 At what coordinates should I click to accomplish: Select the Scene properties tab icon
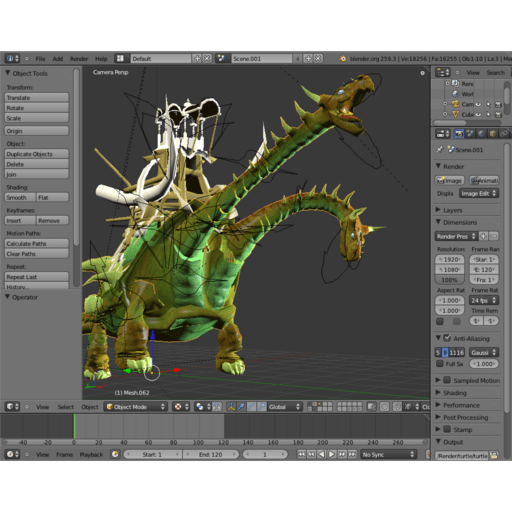(x=470, y=134)
